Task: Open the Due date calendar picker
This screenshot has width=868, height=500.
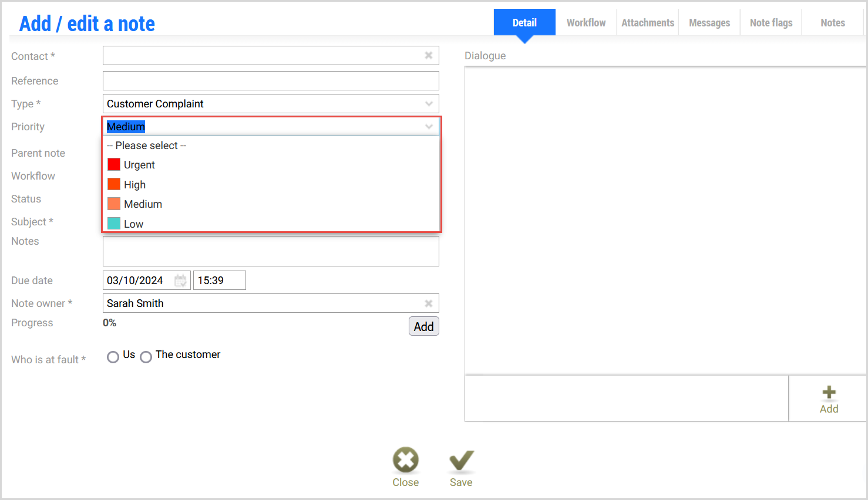Action: click(180, 281)
